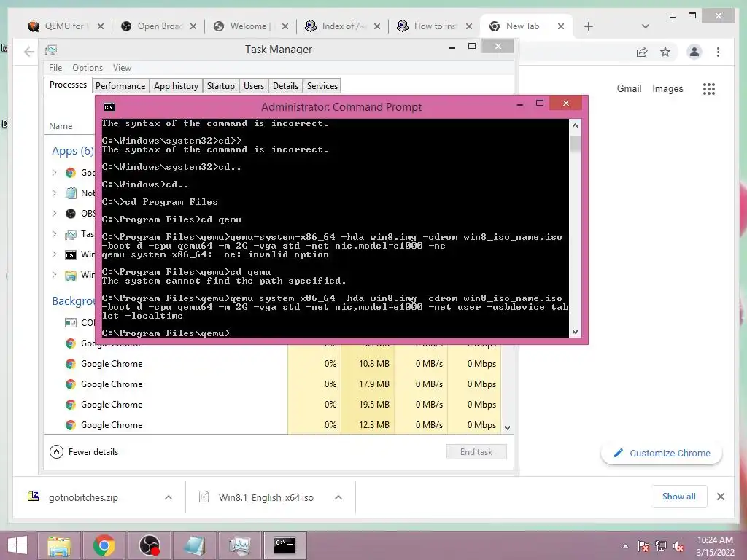
Task: Open OBS Studio taskbar icon
Action: [149, 545]
